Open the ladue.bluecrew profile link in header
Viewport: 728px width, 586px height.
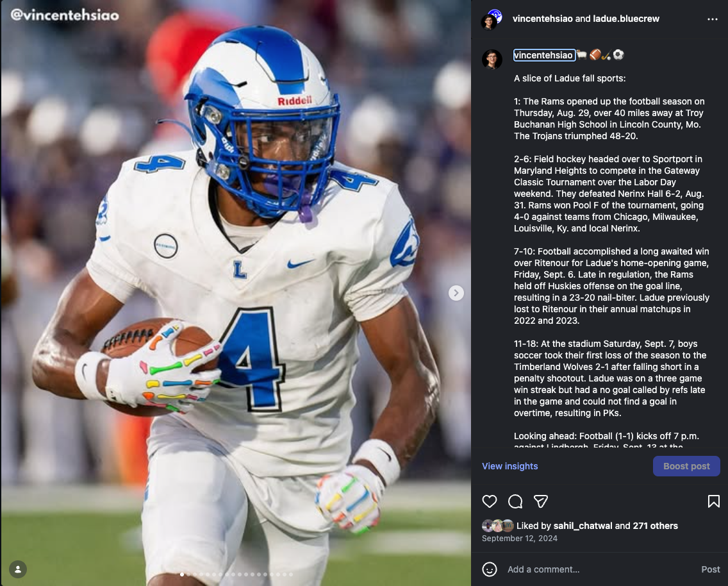(626, 19)
